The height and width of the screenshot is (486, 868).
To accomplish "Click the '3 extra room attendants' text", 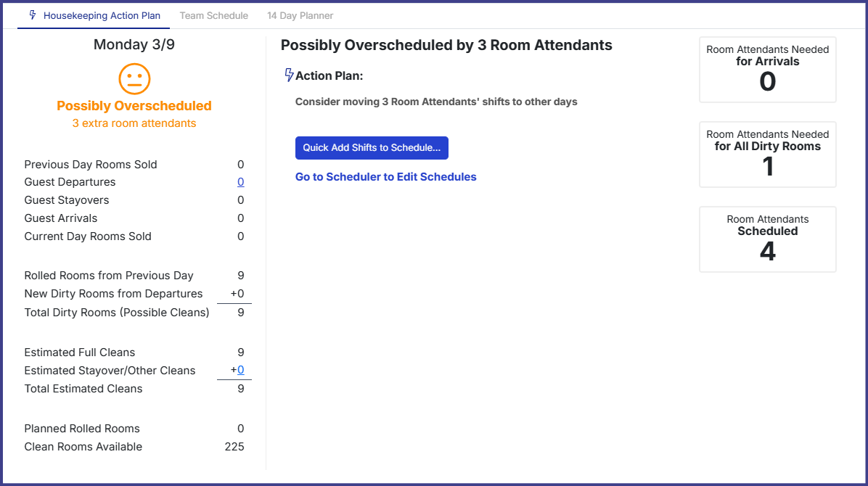I will tap(134, 123).
